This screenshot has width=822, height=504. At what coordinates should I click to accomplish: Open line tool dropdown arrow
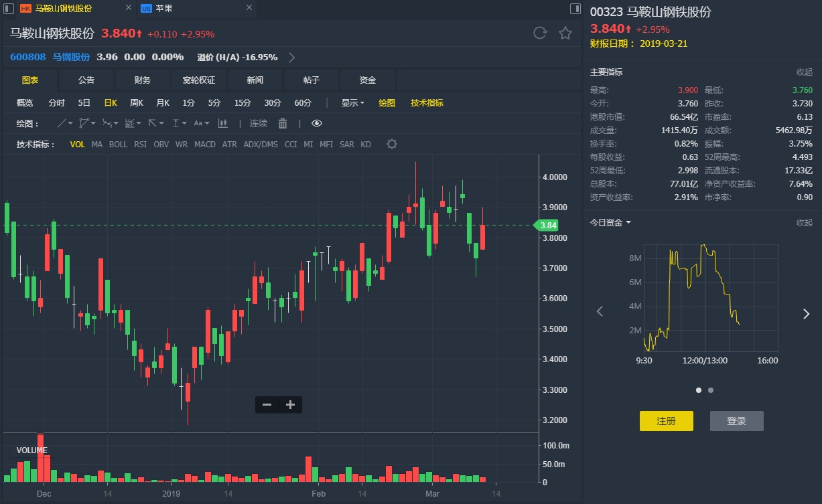(70, 123)
